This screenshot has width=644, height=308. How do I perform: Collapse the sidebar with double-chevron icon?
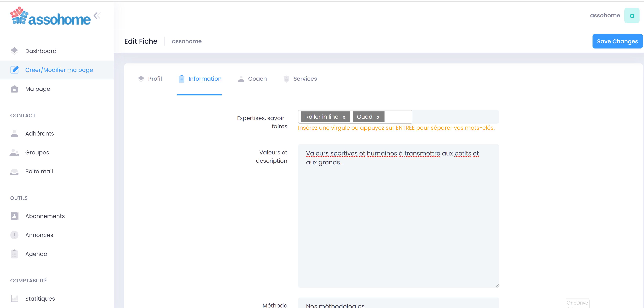click(97, 16)
